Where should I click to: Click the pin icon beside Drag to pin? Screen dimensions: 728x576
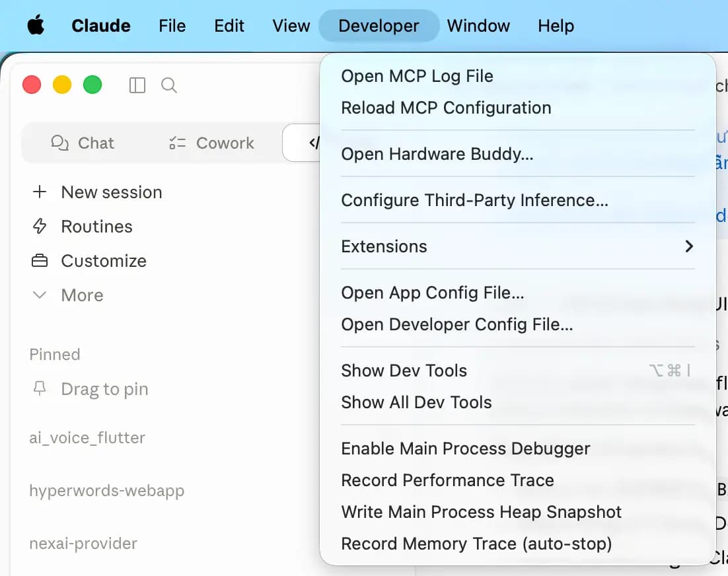pyautogui.click(x=40, y=388)
